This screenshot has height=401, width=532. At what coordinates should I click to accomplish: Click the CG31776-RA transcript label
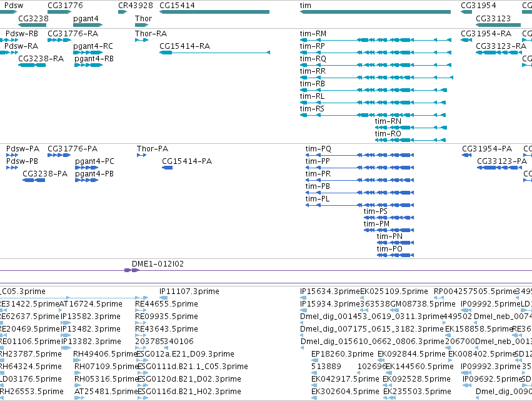[x=73, y=34]
